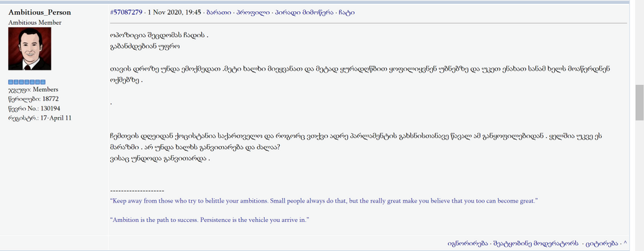Viewport: 644px width, 251px height.
Task: Click the ციტირება quote link
Action: click(x=602, y=243)
